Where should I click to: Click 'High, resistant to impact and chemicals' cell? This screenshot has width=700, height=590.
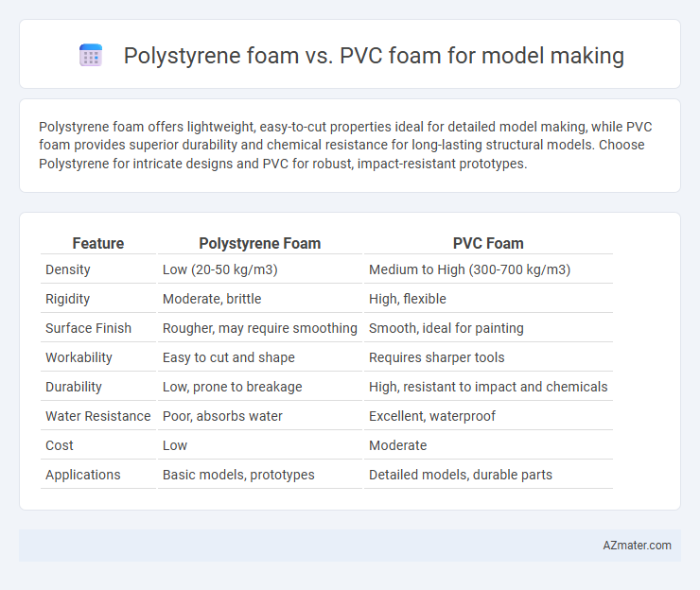(488, 387)
